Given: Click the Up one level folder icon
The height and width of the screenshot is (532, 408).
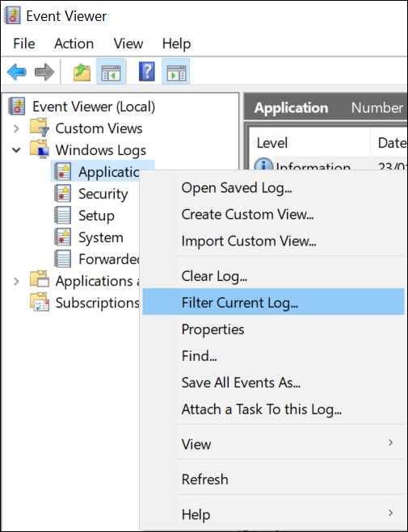Looking at the screenshot, I should 82,72.
